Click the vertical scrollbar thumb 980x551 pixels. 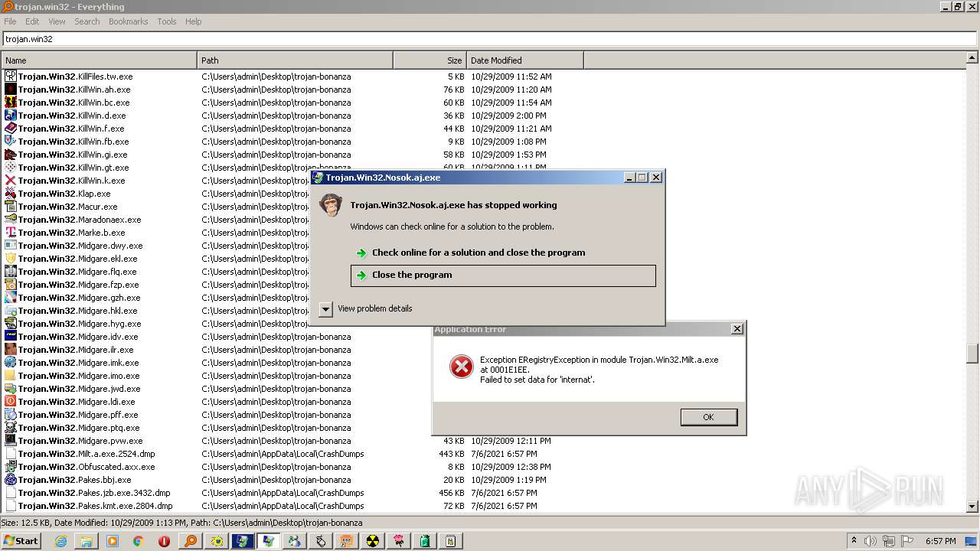coord(972,353)
